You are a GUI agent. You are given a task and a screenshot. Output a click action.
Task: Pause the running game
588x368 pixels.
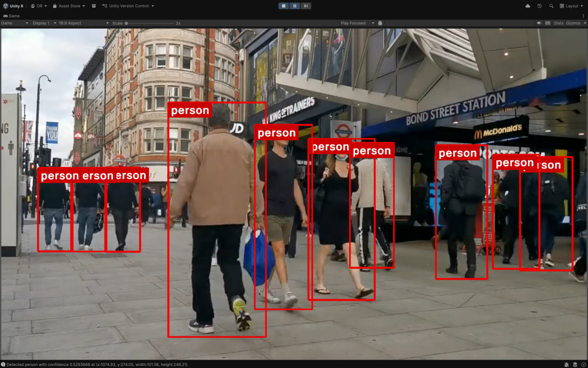(x=294, y=6)
